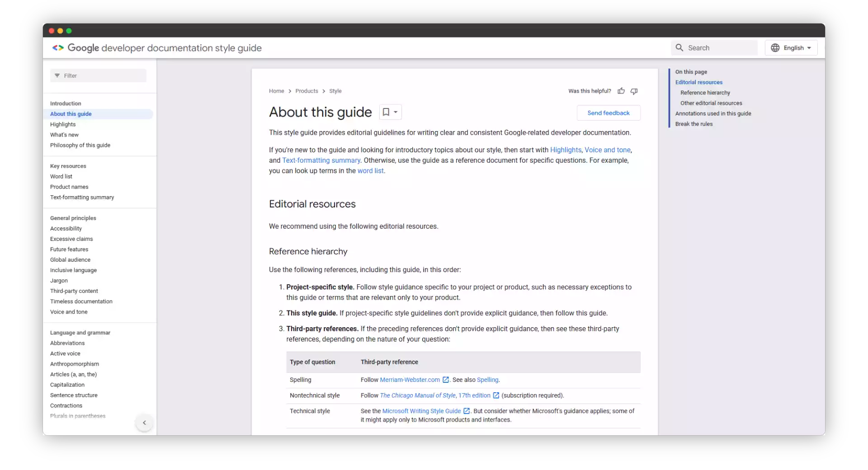Click the bookmark icon next to the page title
Viewport: 868px width, 470px height.
(386, 112)
